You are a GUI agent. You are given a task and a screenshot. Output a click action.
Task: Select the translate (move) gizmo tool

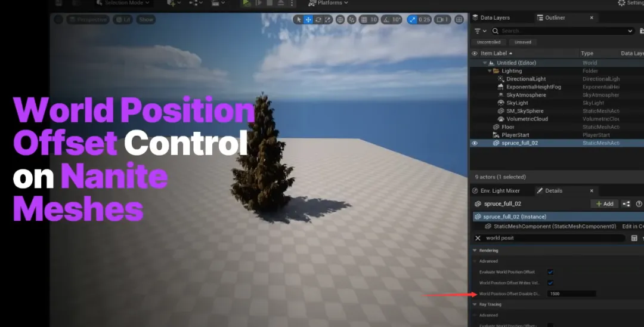click(308, 19)
